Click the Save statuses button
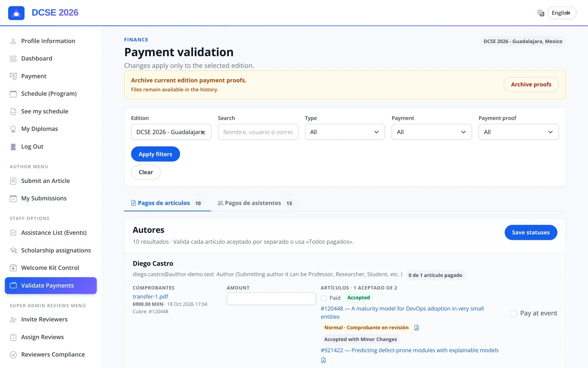 click(x=531, y=233)
